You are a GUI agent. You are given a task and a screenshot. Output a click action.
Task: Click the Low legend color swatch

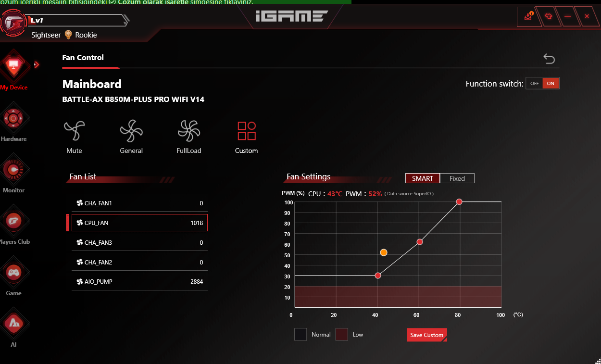341,335
